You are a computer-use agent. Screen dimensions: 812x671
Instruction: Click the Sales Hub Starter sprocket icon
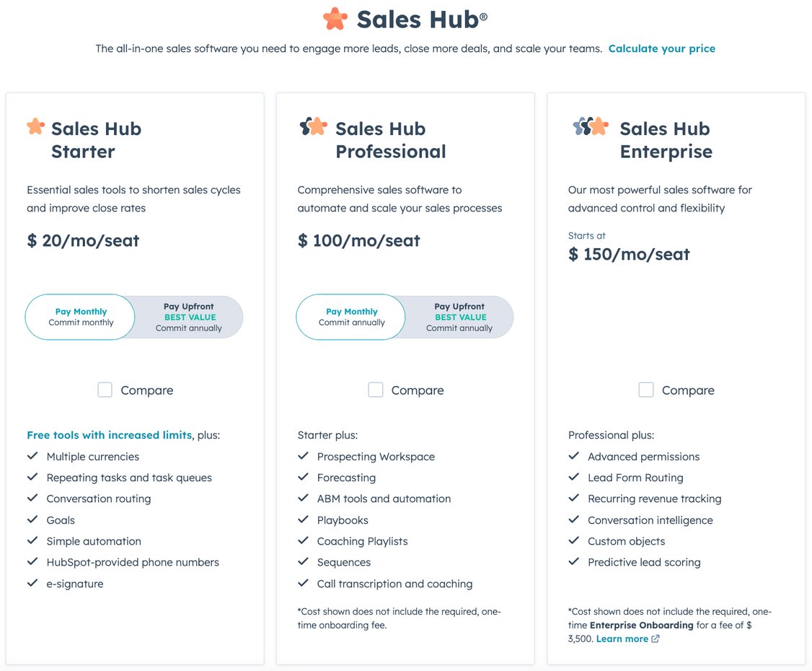click(x=35, y=127)
